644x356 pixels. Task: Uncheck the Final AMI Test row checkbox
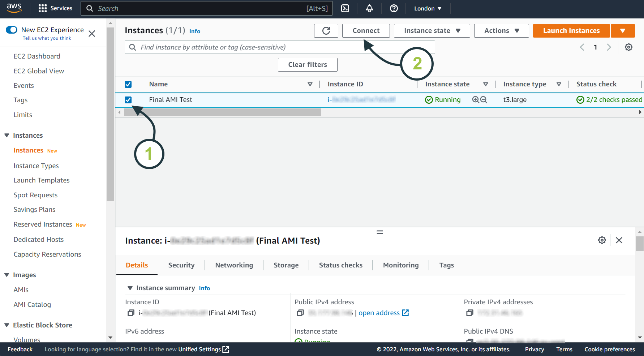click(128, 100)
